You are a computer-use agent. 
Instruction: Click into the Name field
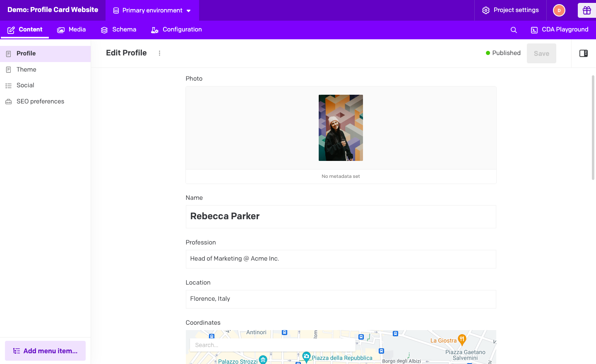click(341, 216)
